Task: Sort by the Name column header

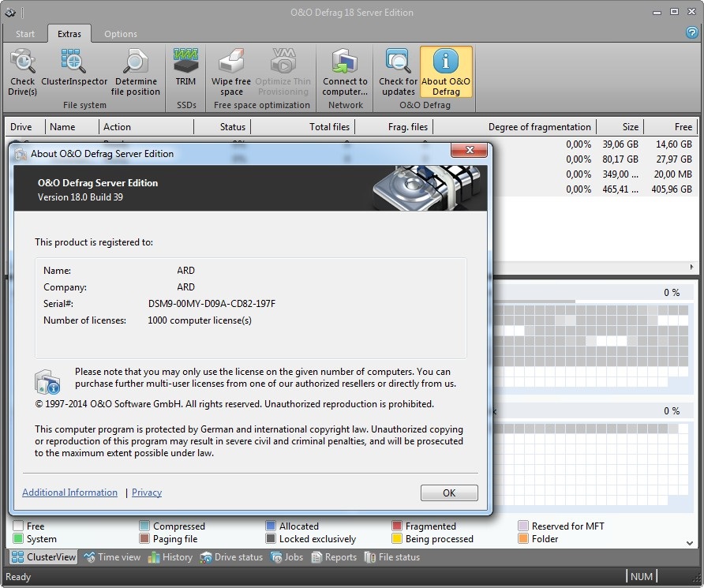Action: (72, 127)
